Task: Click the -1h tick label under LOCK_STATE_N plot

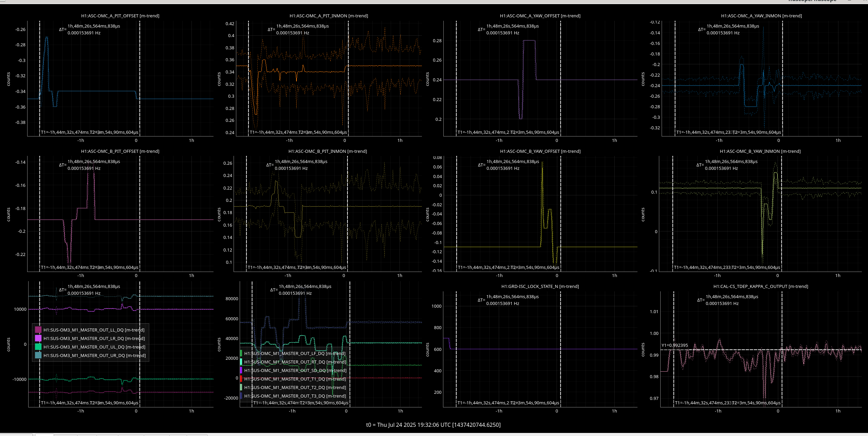Action: (x=499, y=411)
